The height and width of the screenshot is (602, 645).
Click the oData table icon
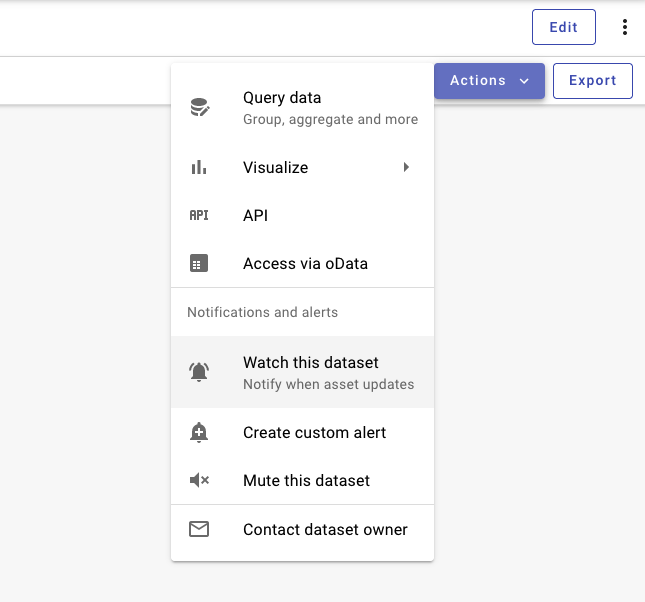coord(199,263)
